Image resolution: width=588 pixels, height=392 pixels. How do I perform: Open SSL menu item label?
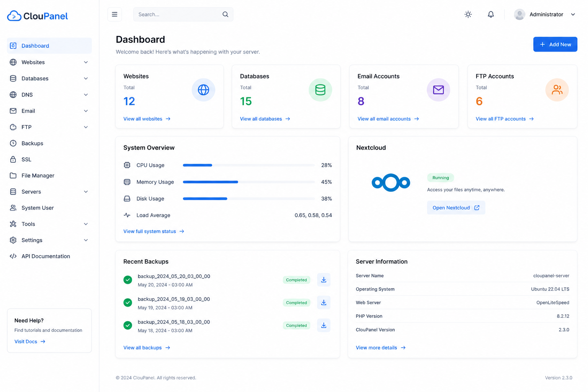(x=26, y=159)
